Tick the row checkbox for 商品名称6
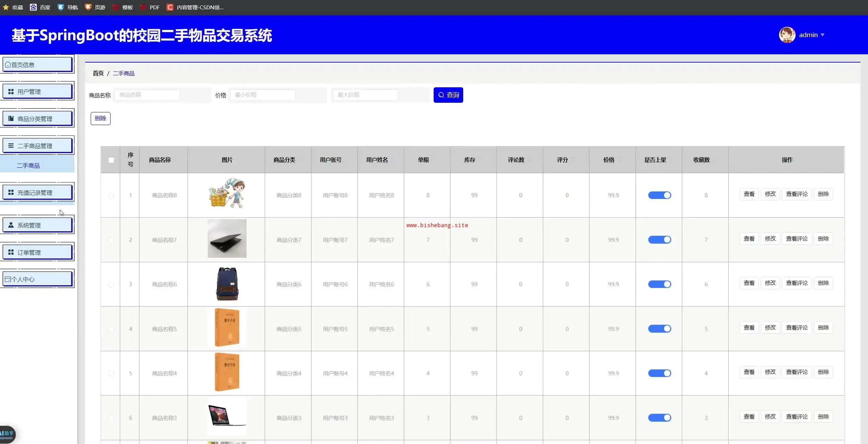This screenshot has width=868, height=444. click(111, 285)
